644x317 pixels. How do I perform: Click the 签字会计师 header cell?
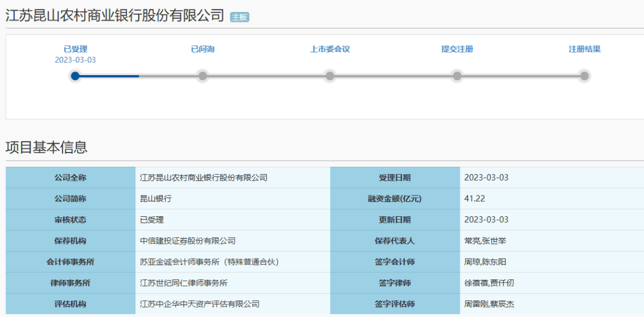(x=395, y=262)
